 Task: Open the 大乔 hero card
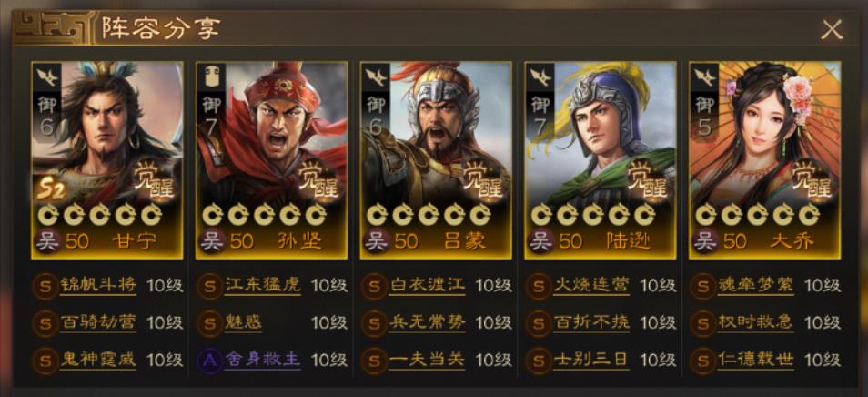coord(764,160)
